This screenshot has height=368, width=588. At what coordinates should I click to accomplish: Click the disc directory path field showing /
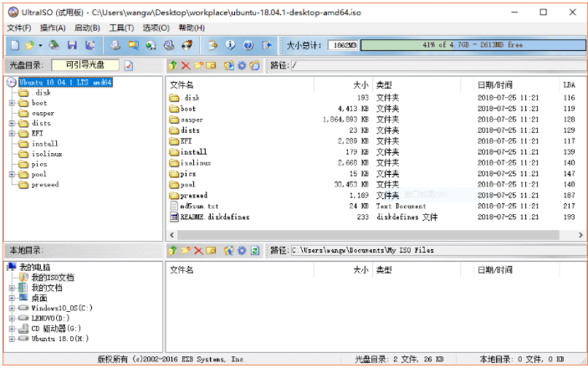(x=439, y=65)
